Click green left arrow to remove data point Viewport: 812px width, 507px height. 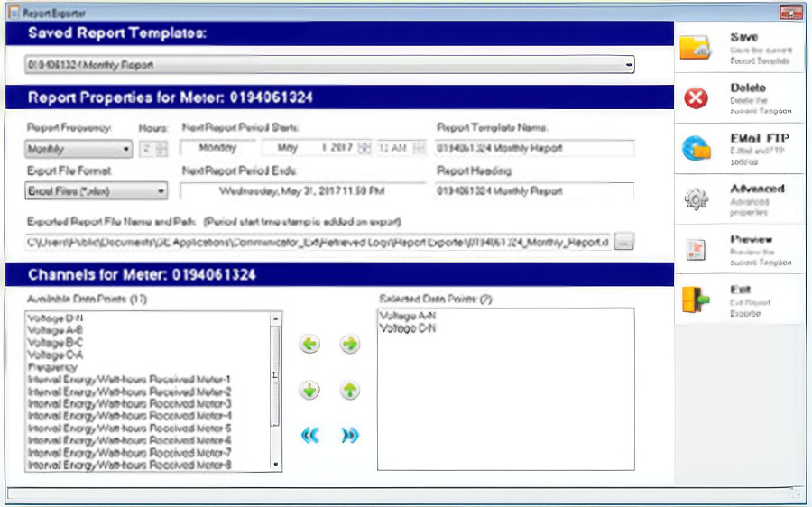pyautogui.click(x=309, y=344)
